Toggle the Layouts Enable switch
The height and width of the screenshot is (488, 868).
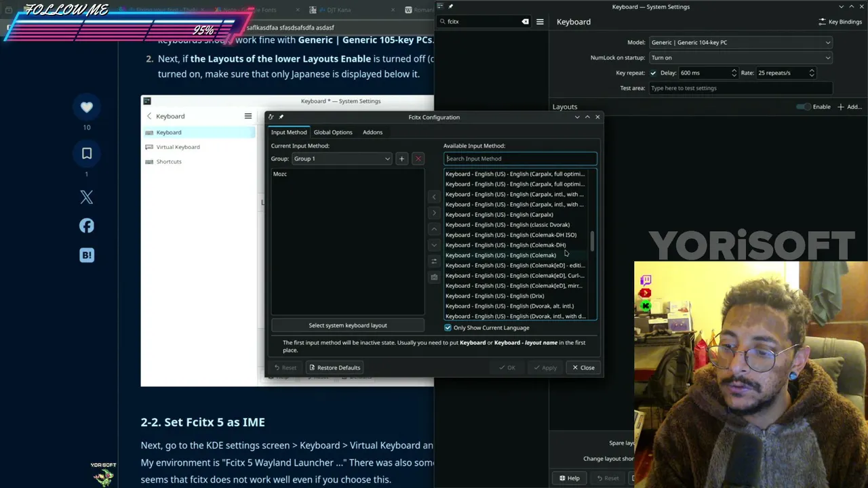(804, 107)
